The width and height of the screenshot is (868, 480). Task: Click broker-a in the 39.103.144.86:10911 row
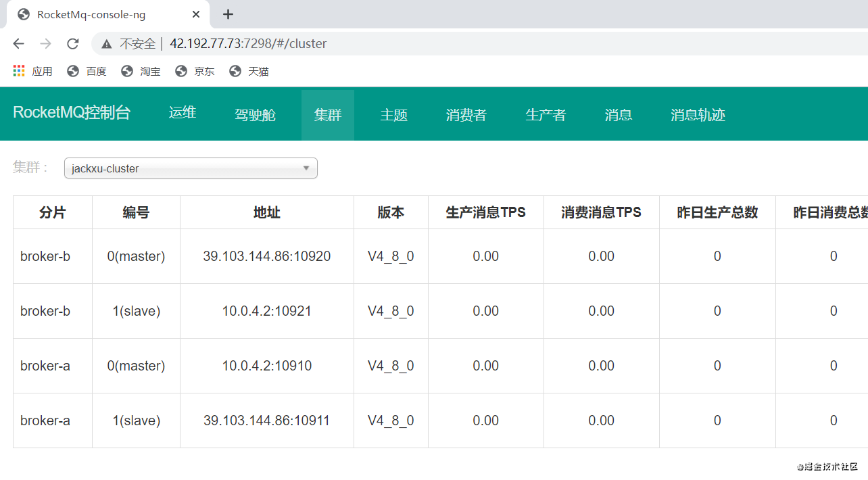pos(45,421)
